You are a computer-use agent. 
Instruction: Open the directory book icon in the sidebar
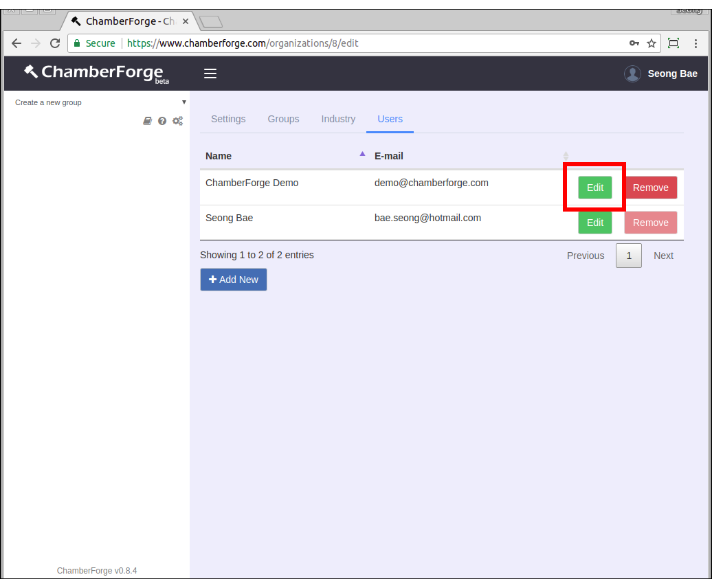coord(147,120)
